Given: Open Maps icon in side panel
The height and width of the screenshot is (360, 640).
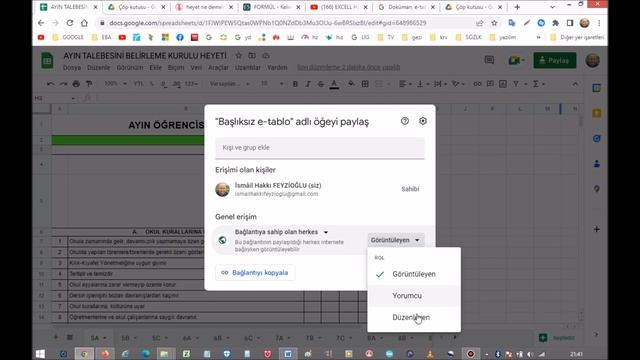Looking at the screenshot, I should click(597, 189).
